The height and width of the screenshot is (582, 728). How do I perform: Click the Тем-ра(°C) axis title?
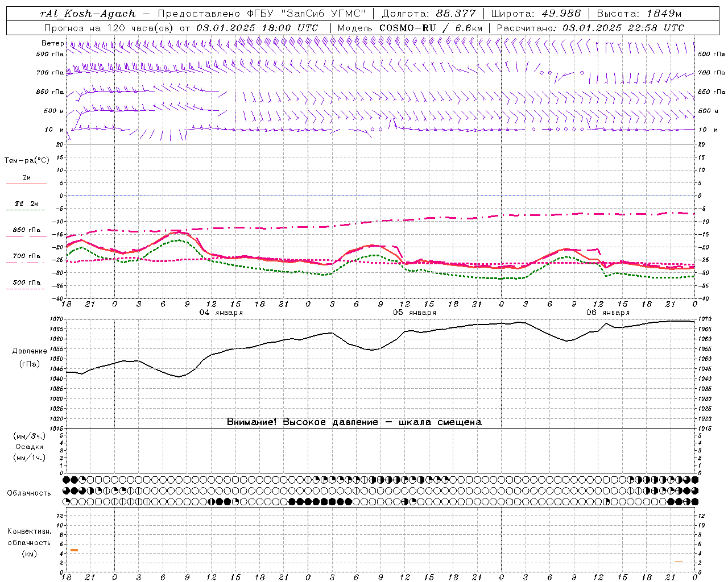[x=27, y=161]
